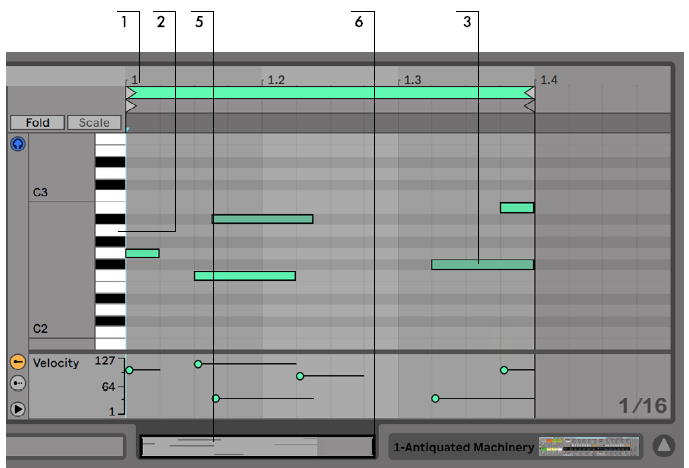The height and width of the screenshot is (468, 689).
Task: Select the long dark note beginning near 1.3
Action: tap(482, 265)
